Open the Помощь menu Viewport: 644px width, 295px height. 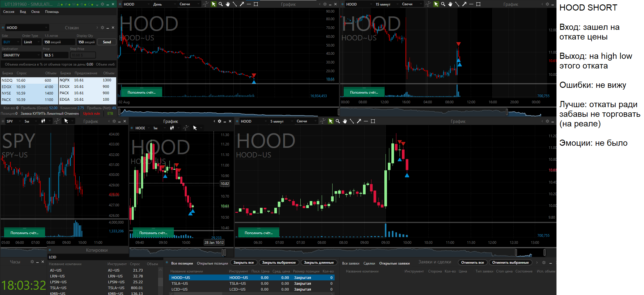pos(52,12)
